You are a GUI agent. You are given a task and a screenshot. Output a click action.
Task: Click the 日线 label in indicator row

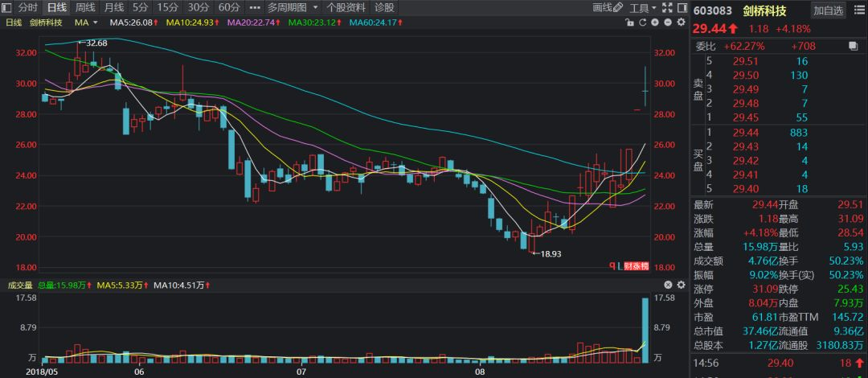point(14,23)
